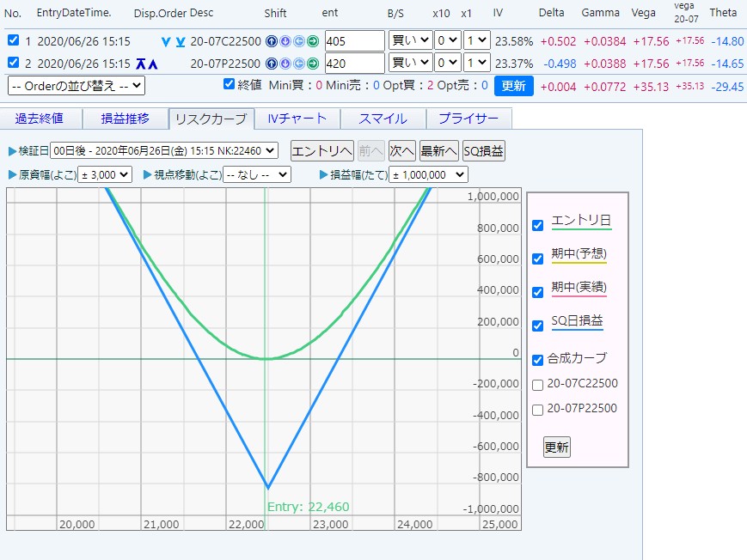Screen dimensions: 747x560
Task: Shift 20-07C22500 right with green arrow
Action: pyautogui.click(x=313, y=41)
